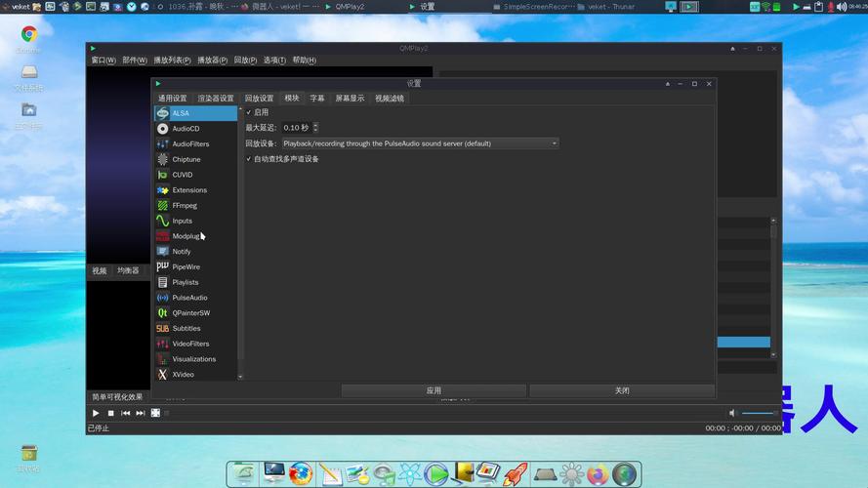Select the ALSA module in the list
The image size is (868, 488).
tap(196, 113)
